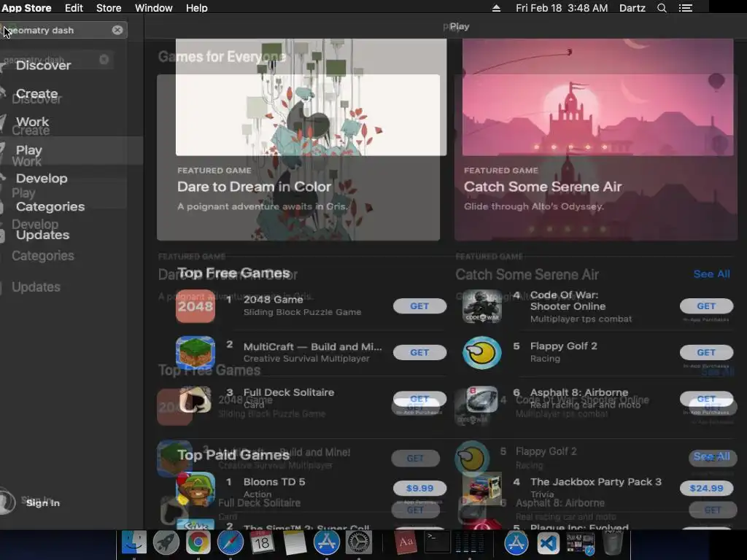Open the MultiCraft grass block icon
The height and width of the screenshot is (560, 747).
point(196,353)
